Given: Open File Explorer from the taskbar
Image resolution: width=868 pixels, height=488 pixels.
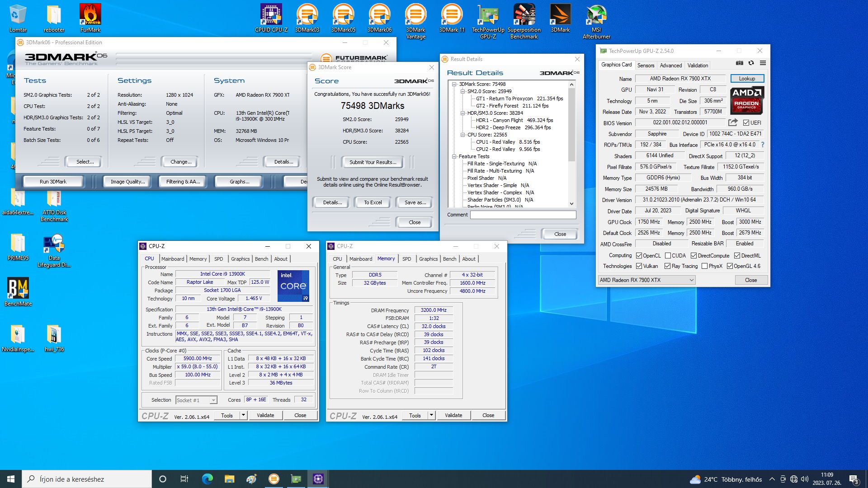Looking at the screenshot, I should [x=229, y=479].
